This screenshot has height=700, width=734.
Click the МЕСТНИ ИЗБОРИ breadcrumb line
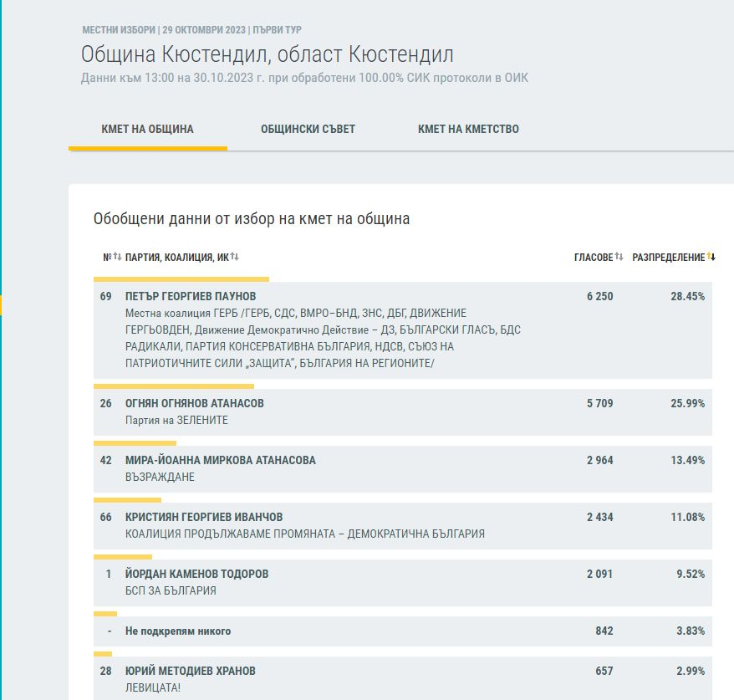(x=192, y=30)
